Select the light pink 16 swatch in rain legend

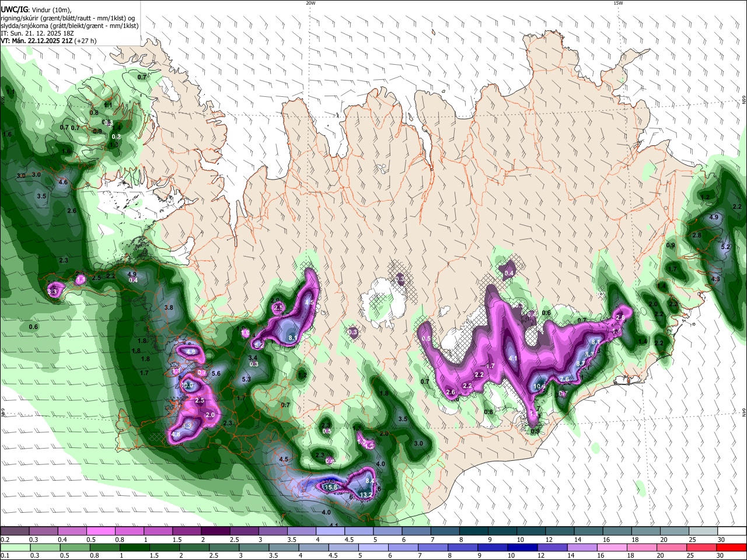[x=612, y=547]
